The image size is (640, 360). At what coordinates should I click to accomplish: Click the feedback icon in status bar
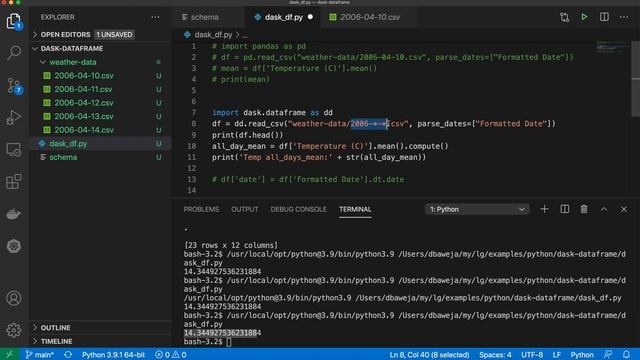point(608,354)
